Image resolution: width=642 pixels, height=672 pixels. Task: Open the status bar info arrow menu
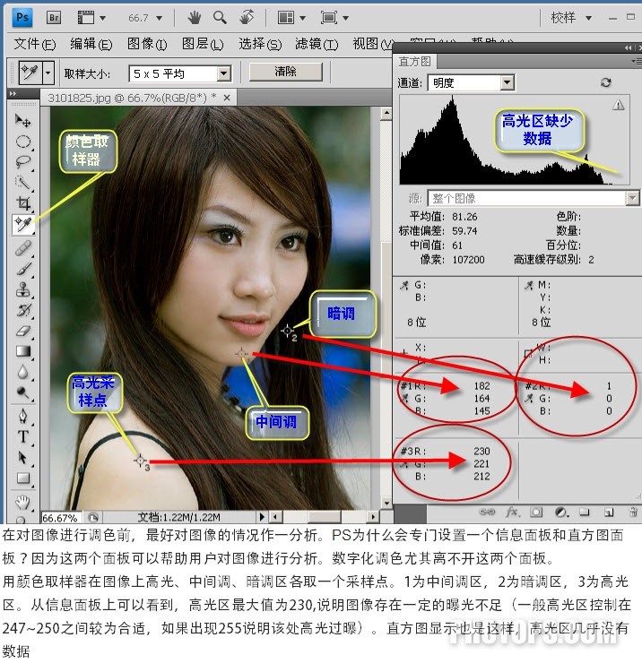point(262,517)
